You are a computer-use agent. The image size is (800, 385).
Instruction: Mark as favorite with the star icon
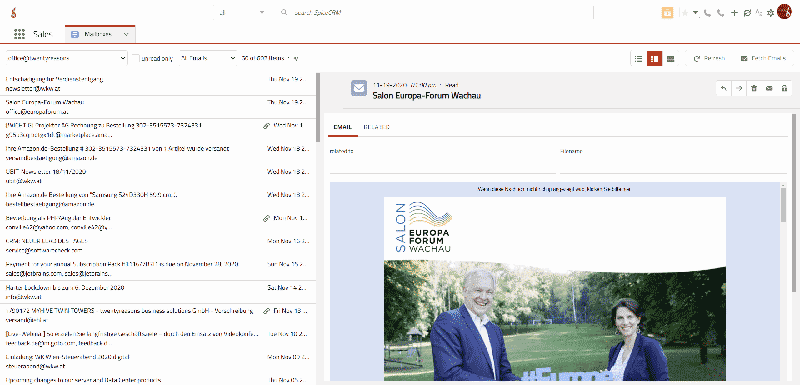pos(685,13)
